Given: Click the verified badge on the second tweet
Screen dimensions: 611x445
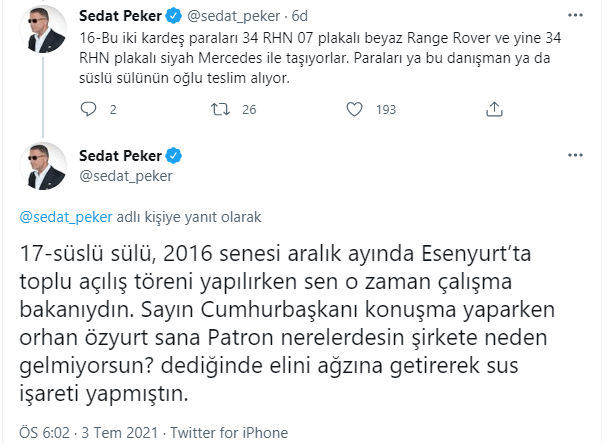Looking at the screenshot, I should click(174, 156).
